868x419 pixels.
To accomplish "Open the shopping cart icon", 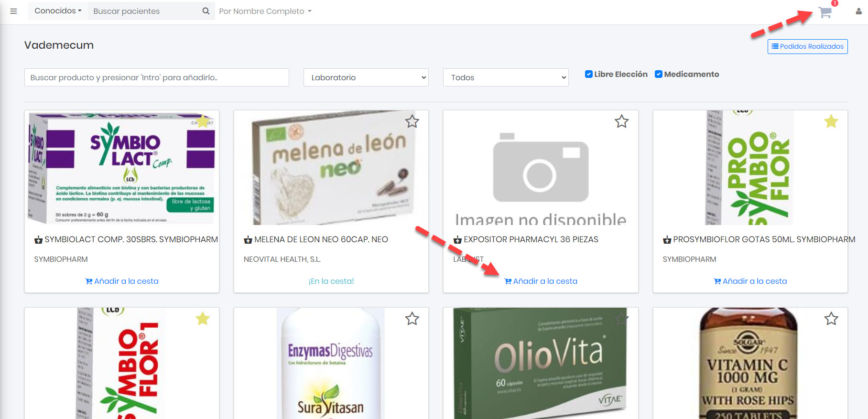I will [x=825, y=12].
